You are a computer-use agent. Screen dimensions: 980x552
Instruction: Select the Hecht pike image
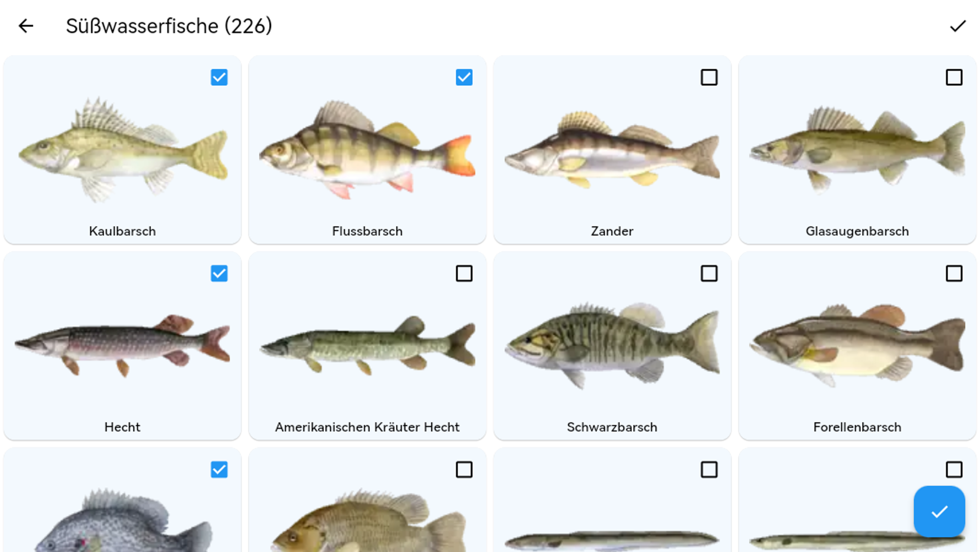coord(122,345)
